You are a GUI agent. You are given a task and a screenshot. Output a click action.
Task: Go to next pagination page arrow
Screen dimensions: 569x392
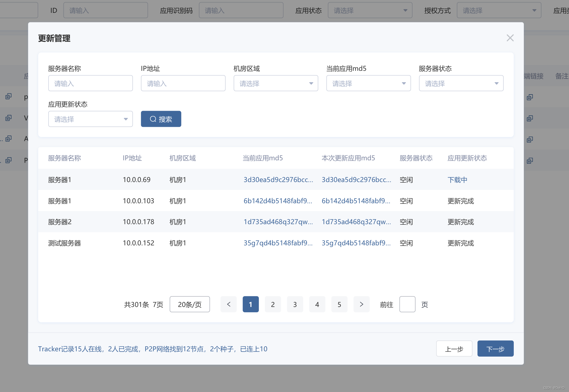[361, 304]
